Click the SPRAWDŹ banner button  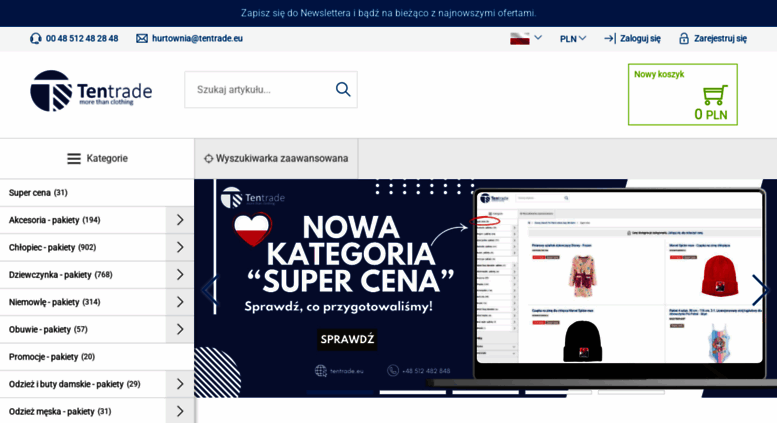point(347,339)
